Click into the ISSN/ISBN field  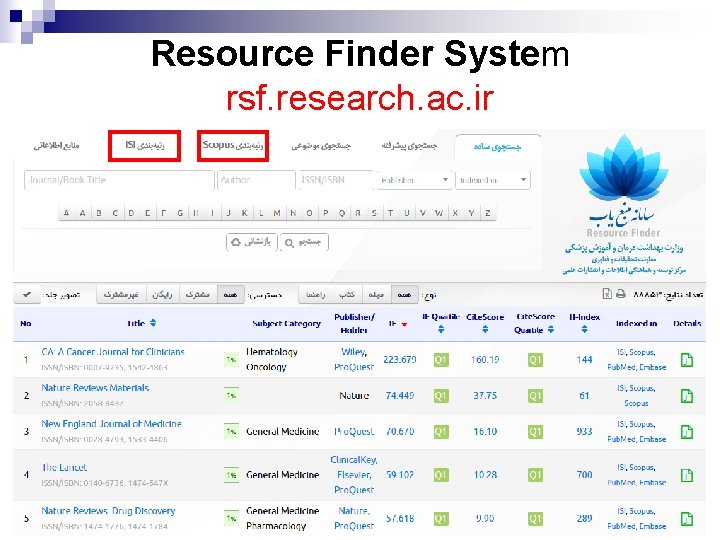(x=336, y=180)
